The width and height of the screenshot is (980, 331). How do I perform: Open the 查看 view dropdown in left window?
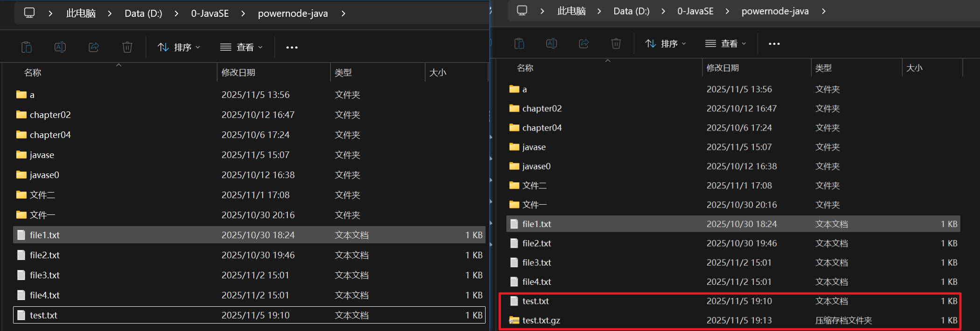pyautogui.click(x=242, y=47)
